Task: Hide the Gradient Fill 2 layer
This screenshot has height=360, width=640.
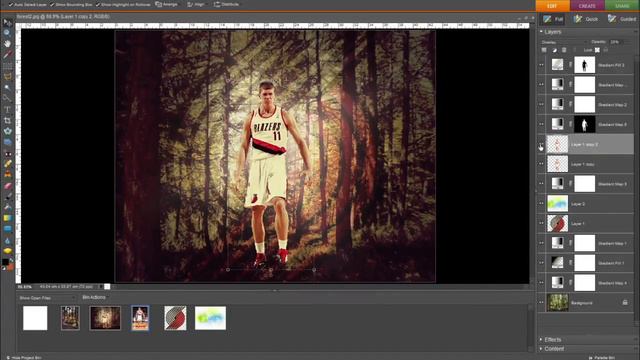Action: click(x=541, y=65)
